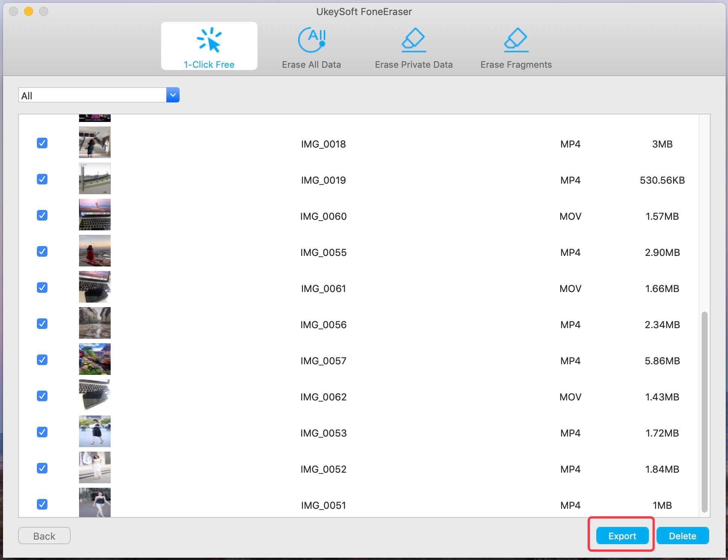Image resolution: width=728 pixels, height=560 pixels.
Task: Click the IMG_0018 thumbnail image
Action: [95, 142]
